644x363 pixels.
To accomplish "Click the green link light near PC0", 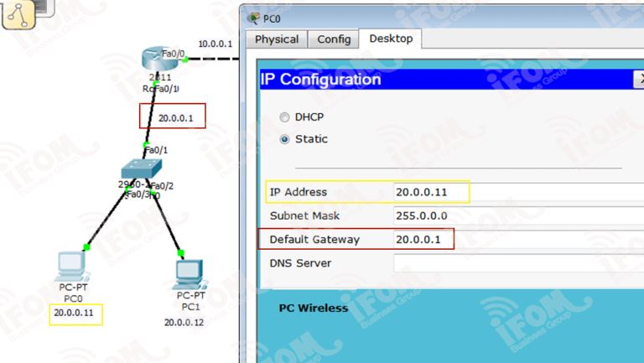I will pos(86,246).
